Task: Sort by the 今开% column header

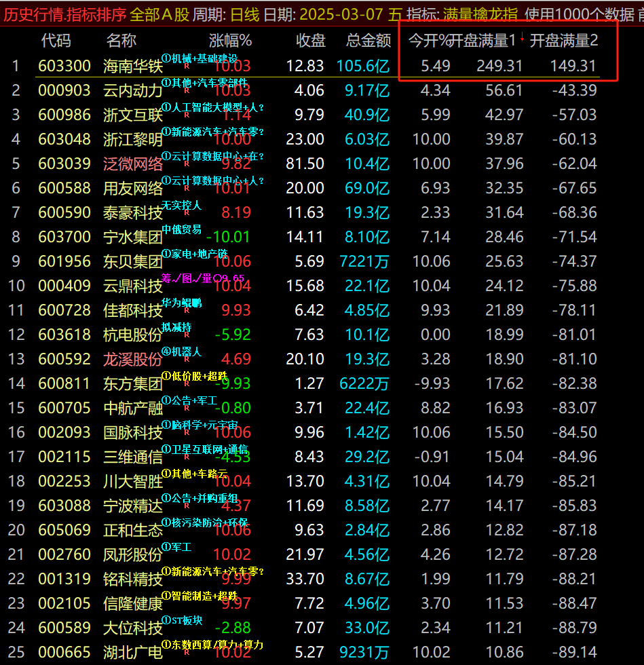Action: tap(429, 41)
